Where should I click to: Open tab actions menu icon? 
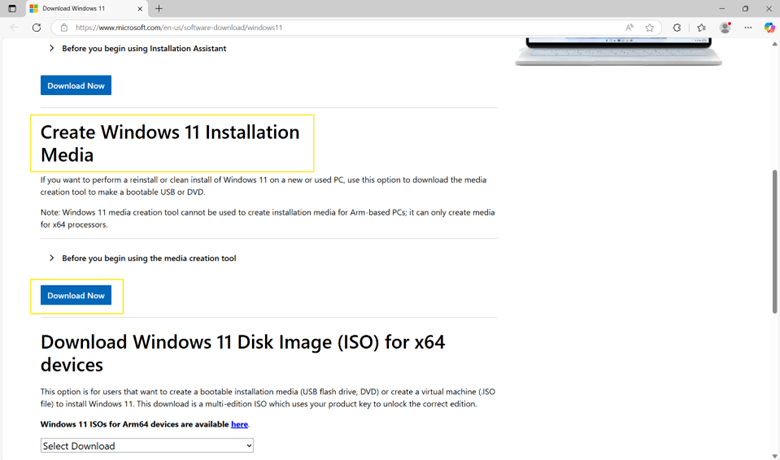pyautogui.click(x=12, y=8)
